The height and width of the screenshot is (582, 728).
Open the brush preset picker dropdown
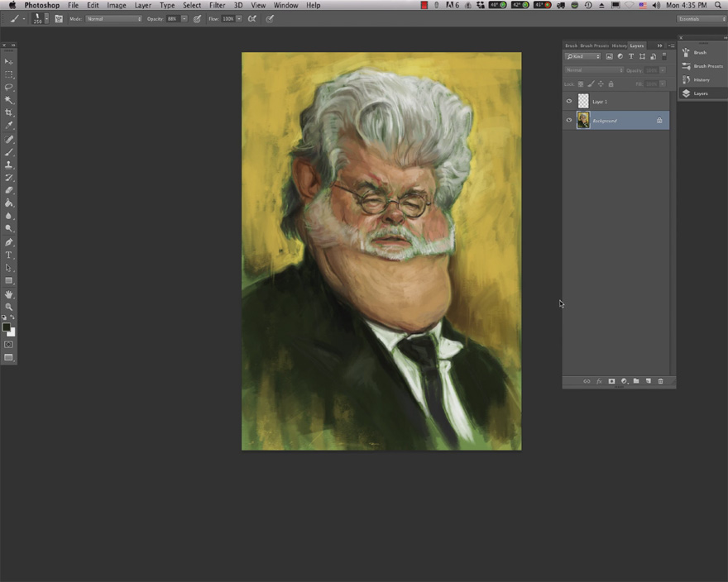tap(46, 19)
